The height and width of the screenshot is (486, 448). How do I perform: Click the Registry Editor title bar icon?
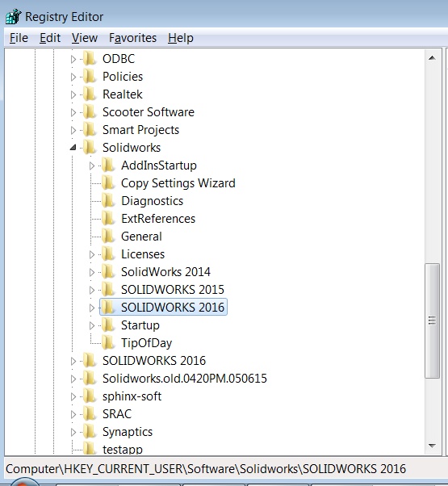[13, 16]
